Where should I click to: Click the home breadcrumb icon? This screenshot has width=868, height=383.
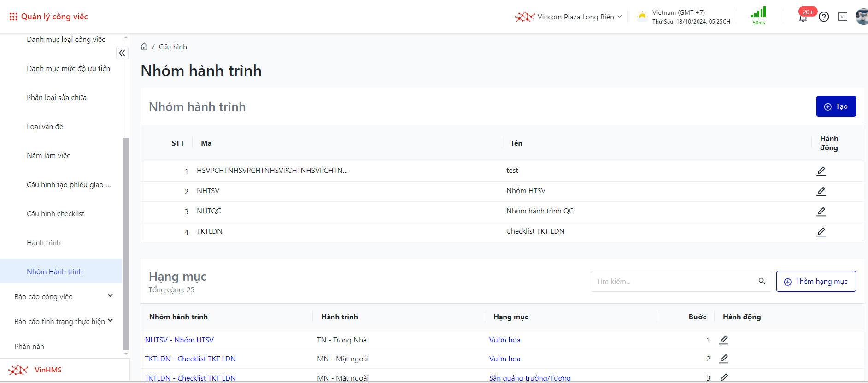(144, 47)
